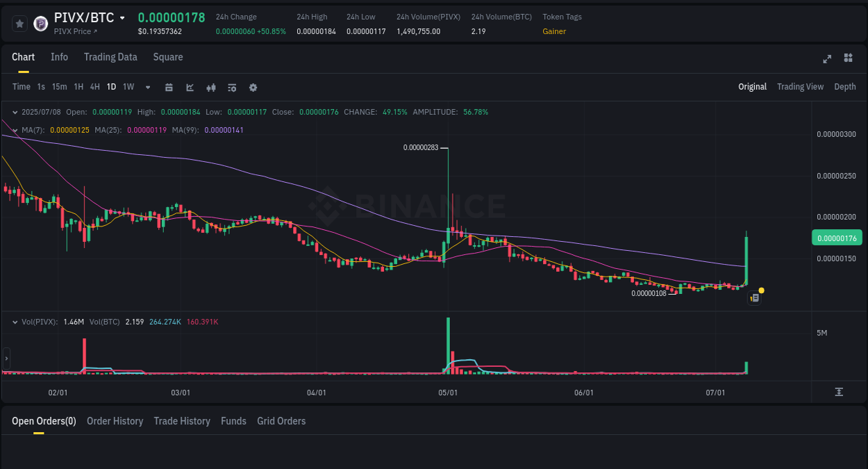
Task: Open the PIVX/BTC pair selector dropdown
Action: [122, 17]
